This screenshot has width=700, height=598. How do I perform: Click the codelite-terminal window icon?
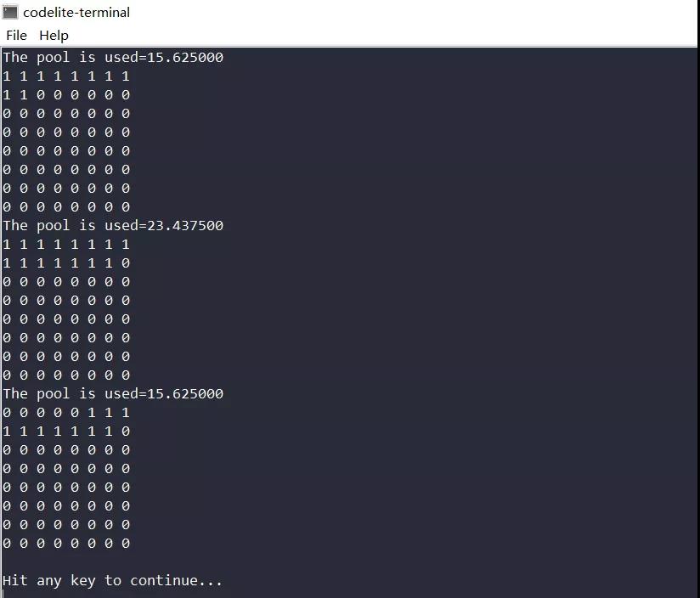(x=10, y=12)
